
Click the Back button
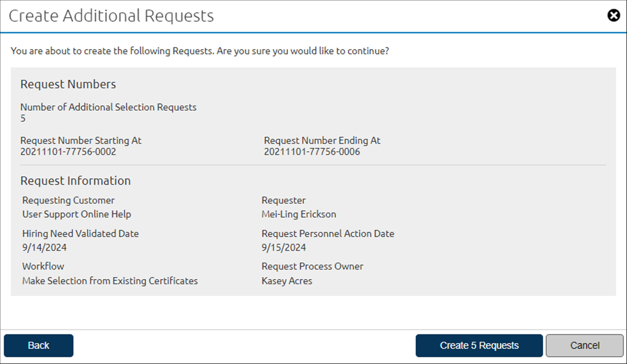coord(39,345)
